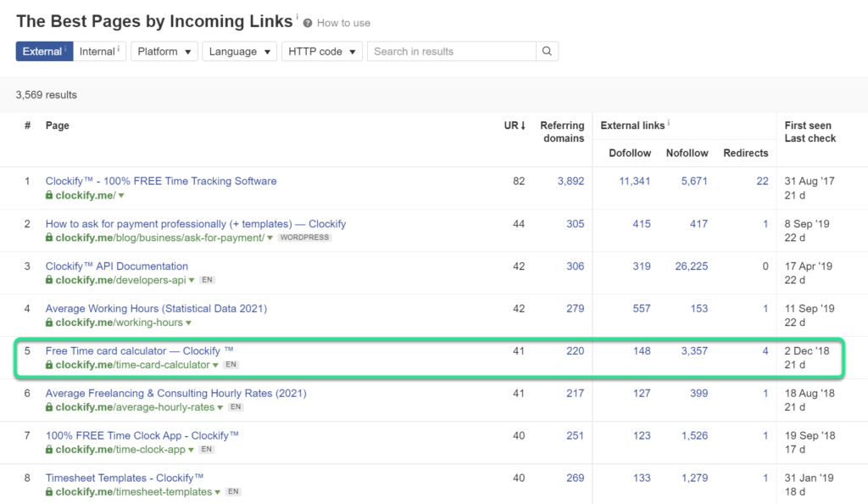Click the info icon next to page title
The image size is (868, 504).
click(297, 17)
